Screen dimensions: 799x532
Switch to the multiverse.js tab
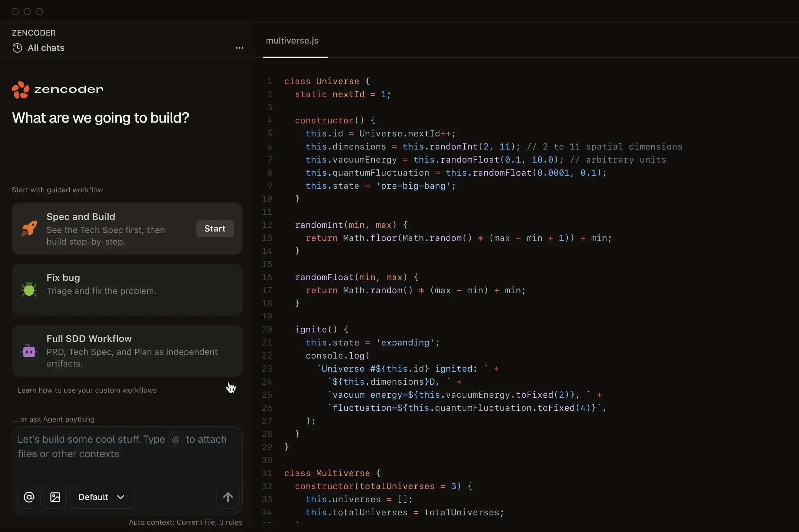pos(292,41)
